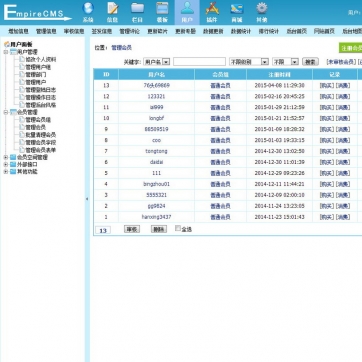Open the 用户名 keyword field dropdown

point(157,62)
